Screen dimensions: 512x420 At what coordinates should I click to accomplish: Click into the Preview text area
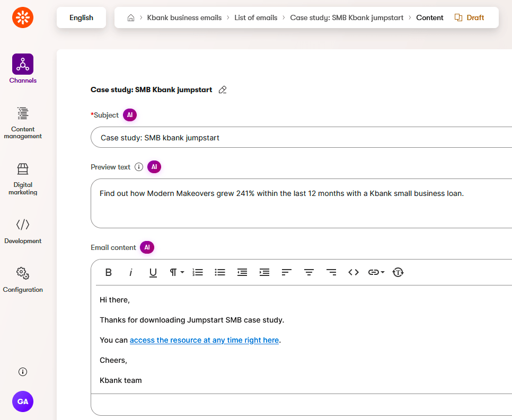click(301, 203)
